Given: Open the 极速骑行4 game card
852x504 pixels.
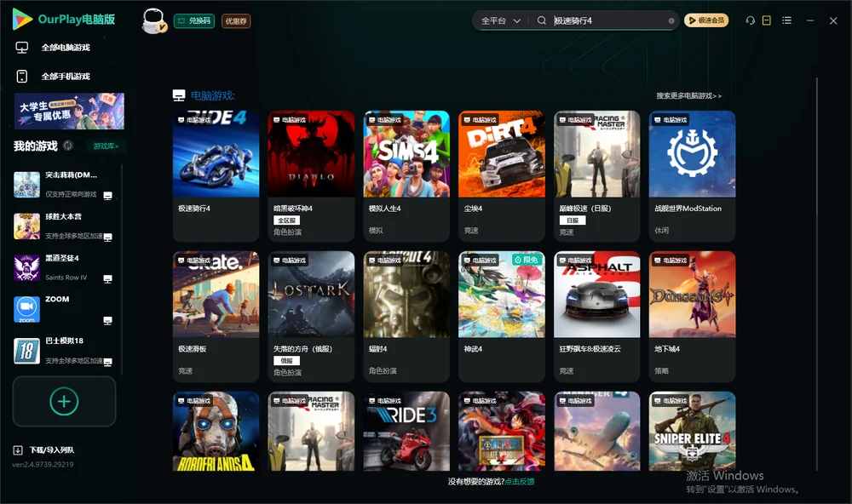Looking at the screenshot, I should tap(216, 176).
